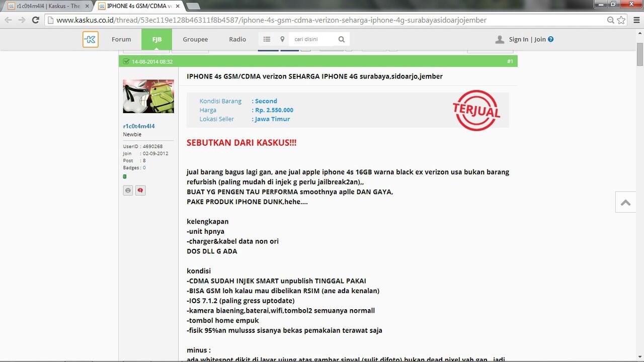Click the Badges count 0 link

coord(144,167)
